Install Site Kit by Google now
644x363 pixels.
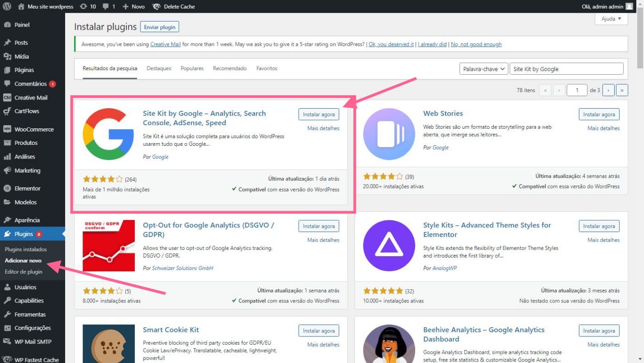point(319,114)
